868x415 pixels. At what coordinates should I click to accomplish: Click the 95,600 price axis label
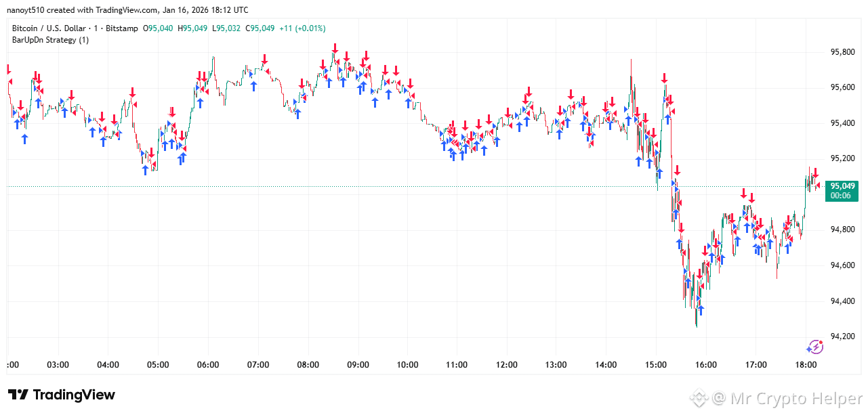(842, 87)
